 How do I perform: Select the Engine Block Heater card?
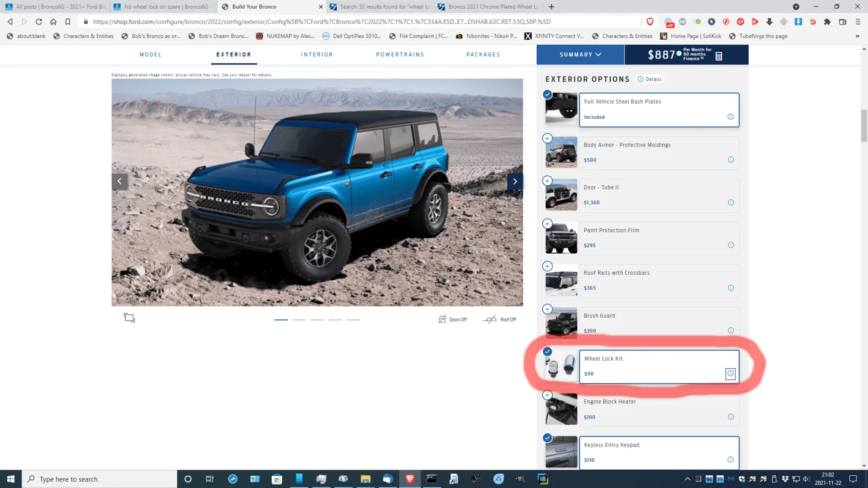659,409
